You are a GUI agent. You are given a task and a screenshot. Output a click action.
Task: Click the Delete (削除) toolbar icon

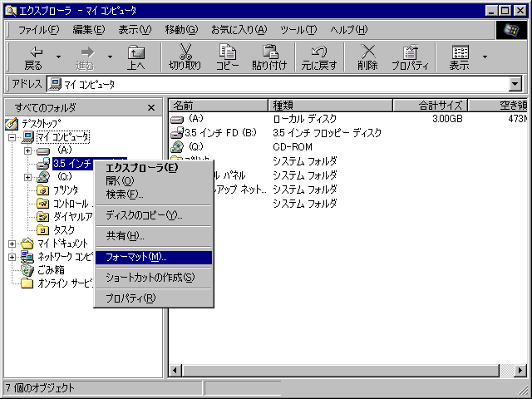click(x=367, y=52)
